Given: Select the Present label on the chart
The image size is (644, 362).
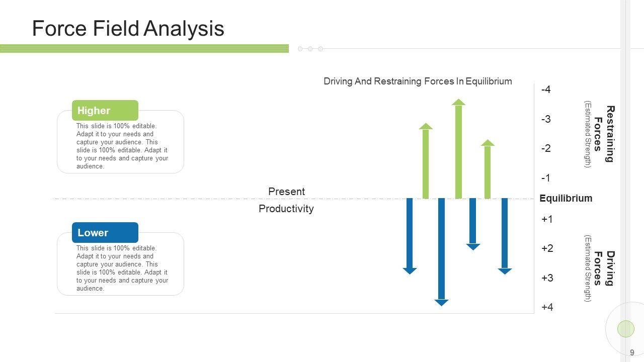Looking at the screenshot, I should pyautogui.click(x=286, y=192).
